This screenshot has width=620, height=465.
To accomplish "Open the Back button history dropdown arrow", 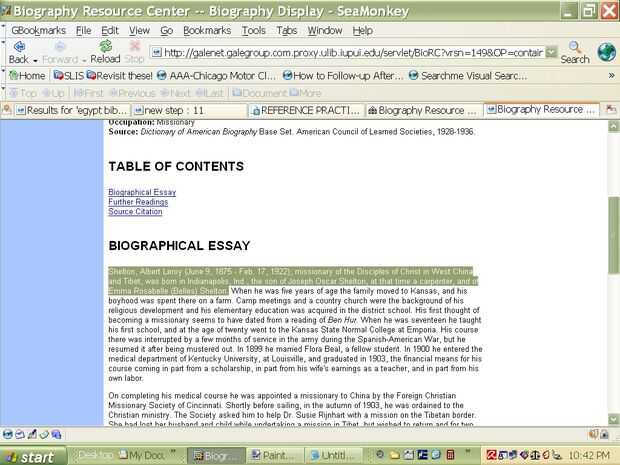I will pos(35,60).
